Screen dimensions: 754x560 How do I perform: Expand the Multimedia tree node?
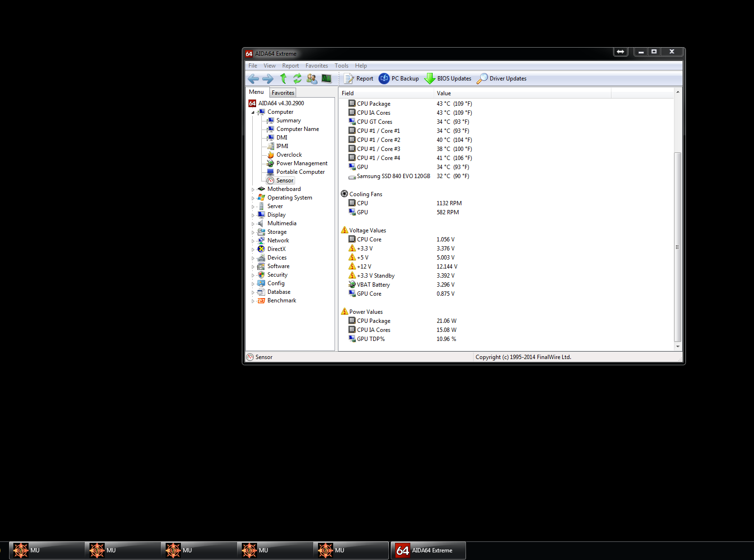pyautogui.click(x=253, y=224)
